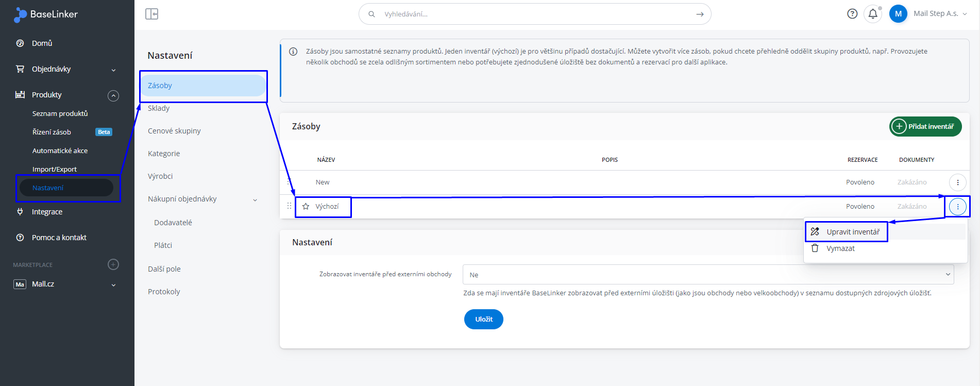Open the notifications bell

pyautogui.click(x=873, y=14)
